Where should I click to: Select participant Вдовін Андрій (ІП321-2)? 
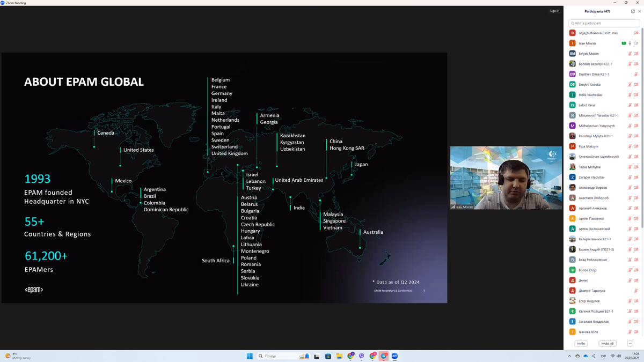pos(604,249)
